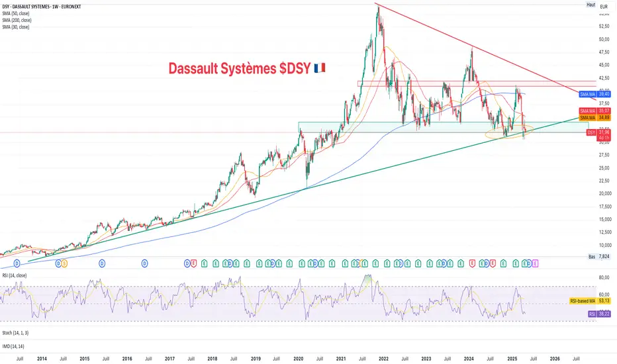Select the Dassault Systèmes $DSY title text

(240, 68)
